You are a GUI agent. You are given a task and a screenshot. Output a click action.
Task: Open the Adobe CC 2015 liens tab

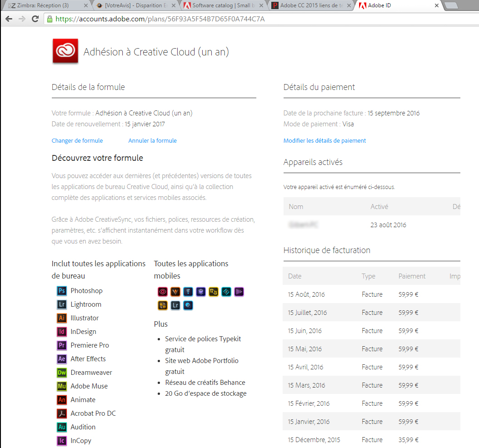click(x=309, y=5)
